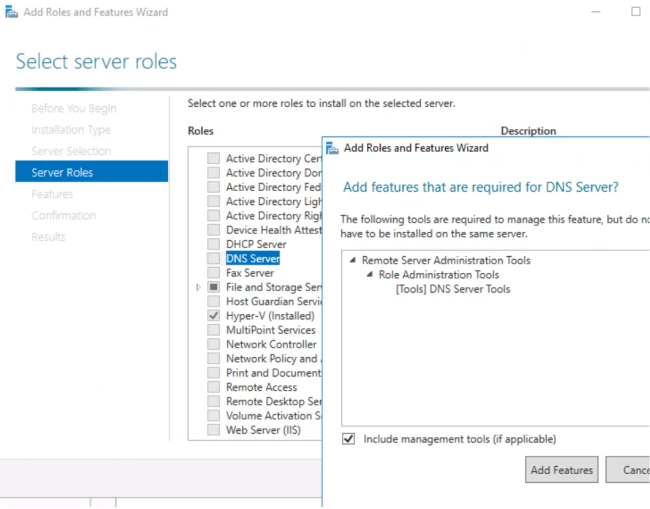Check the Print and Document Services checkbox
650x509 pixels.
pos(213,373)
